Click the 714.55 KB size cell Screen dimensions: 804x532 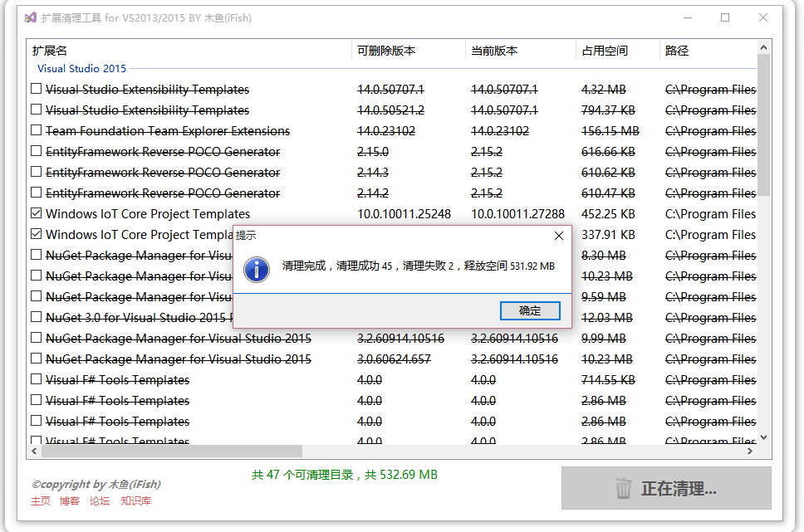point(608,380)
